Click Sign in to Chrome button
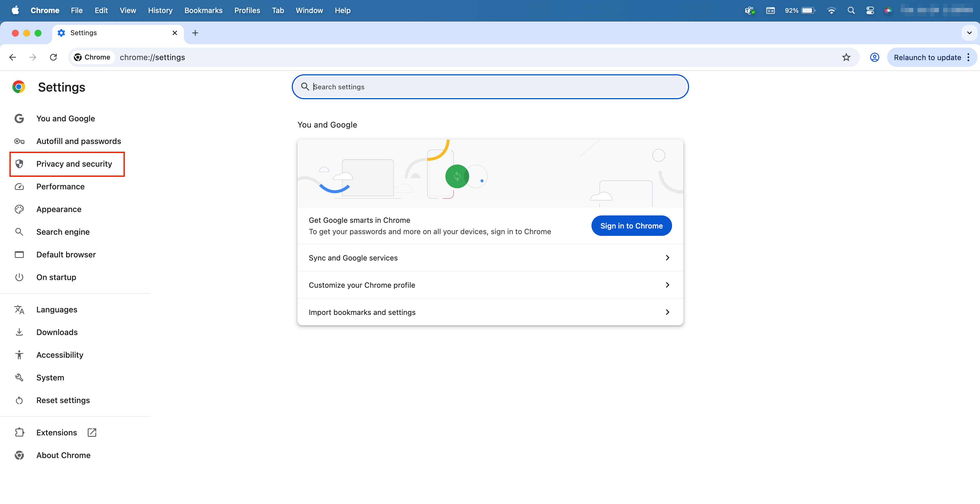This screenshot has width=980, height=504. point(631,226)
